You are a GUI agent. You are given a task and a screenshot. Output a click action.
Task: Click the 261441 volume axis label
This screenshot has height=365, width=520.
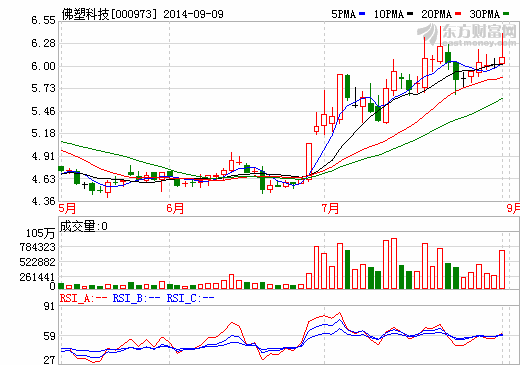pyautogui.click(x=37, y=277)
